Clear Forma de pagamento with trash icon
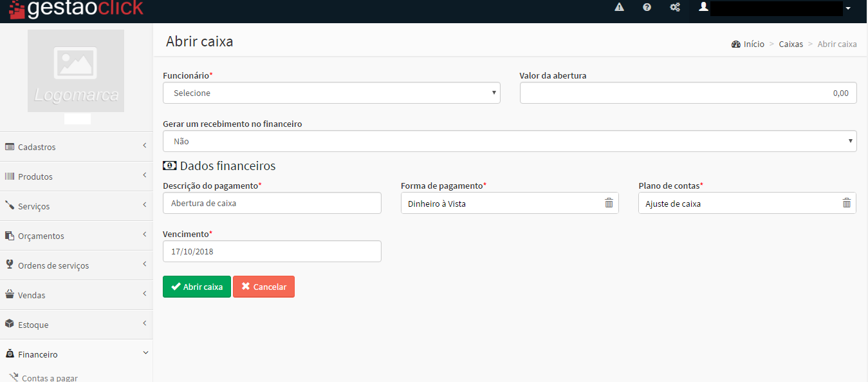Viewport: 868px width, 382px height. [x=609, y=203]
